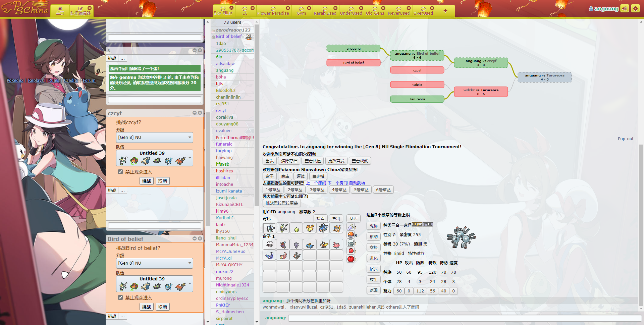Open format dropdown for Bird of belief challenge
Viewport: 644px width, 325px height.
coord(155,263)
